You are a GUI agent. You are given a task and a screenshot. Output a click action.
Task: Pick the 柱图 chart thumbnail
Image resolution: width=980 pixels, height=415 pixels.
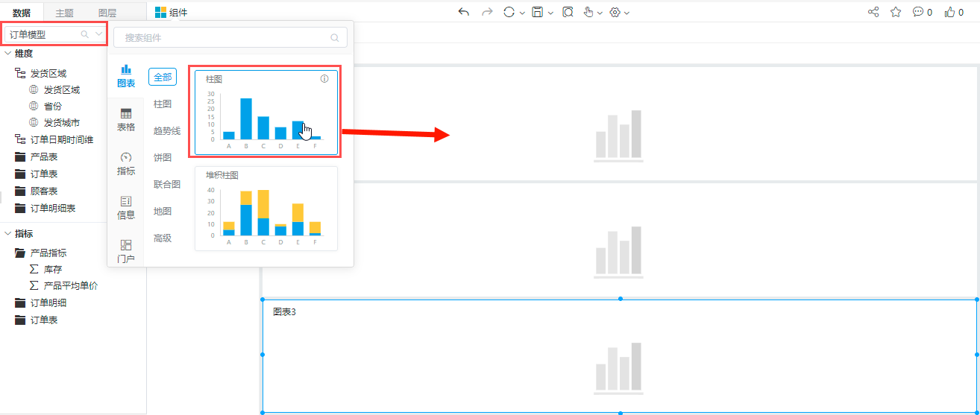[x=266, y=113]
